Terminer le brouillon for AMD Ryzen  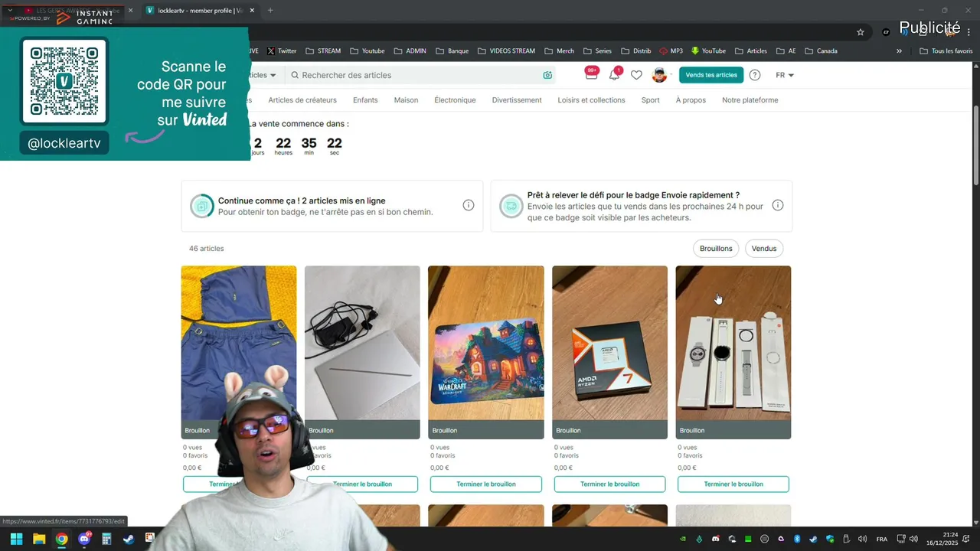pos(609,484)
